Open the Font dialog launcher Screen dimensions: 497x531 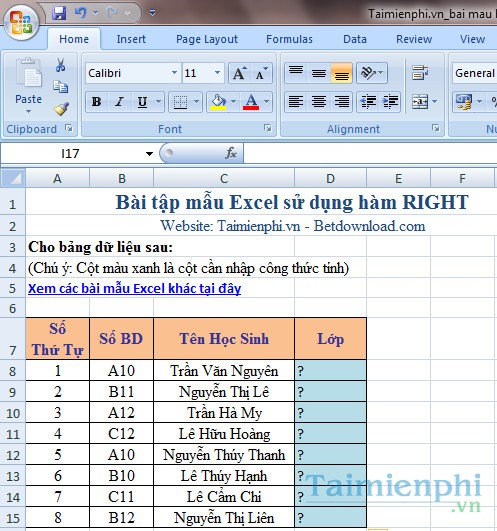click(268, 128)
